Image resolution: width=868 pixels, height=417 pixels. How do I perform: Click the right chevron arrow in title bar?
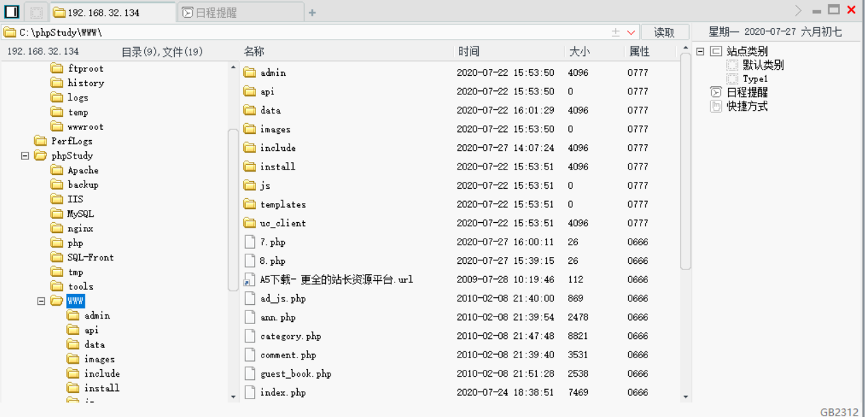tap(798, 10)
